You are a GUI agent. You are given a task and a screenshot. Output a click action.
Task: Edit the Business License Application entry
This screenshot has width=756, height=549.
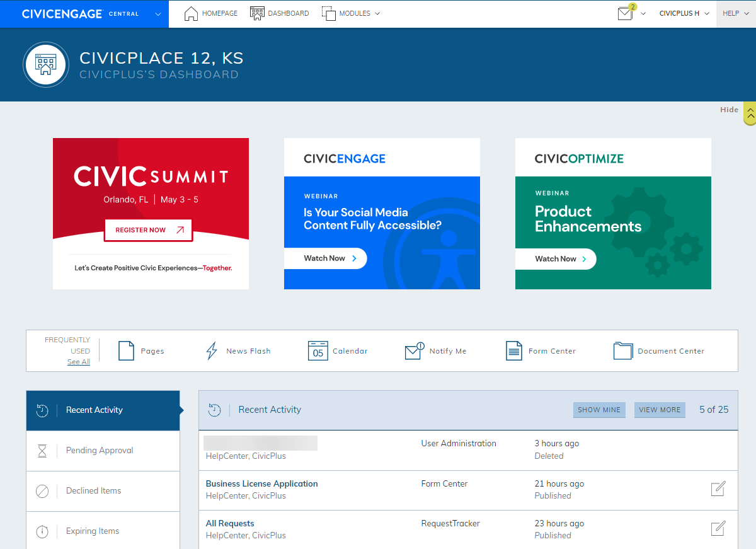click(x=718, y=488)
